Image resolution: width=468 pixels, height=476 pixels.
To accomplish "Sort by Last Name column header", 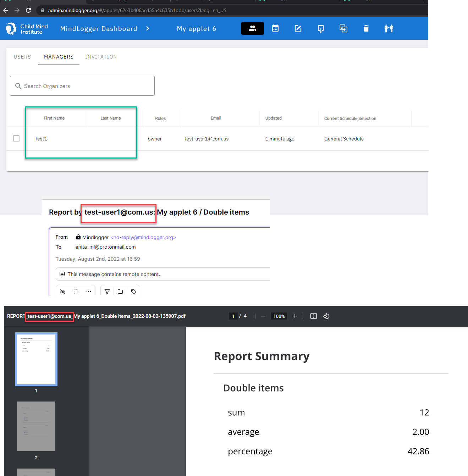I will [x=111, y=118].
